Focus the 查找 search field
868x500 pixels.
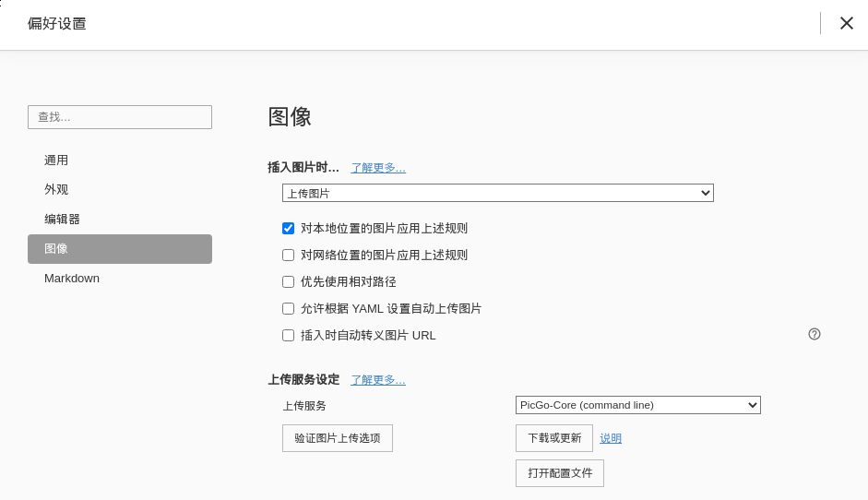pyautogui.click(x=120, y=117)
